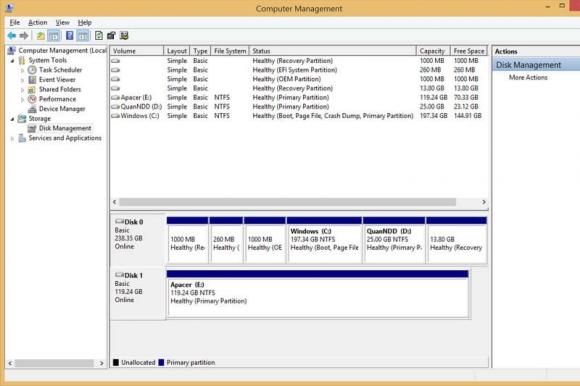The height and width of the screenshot is (386, 580).
Task: Collapse the System Tools tree node
Action: (x=12, y=60)
